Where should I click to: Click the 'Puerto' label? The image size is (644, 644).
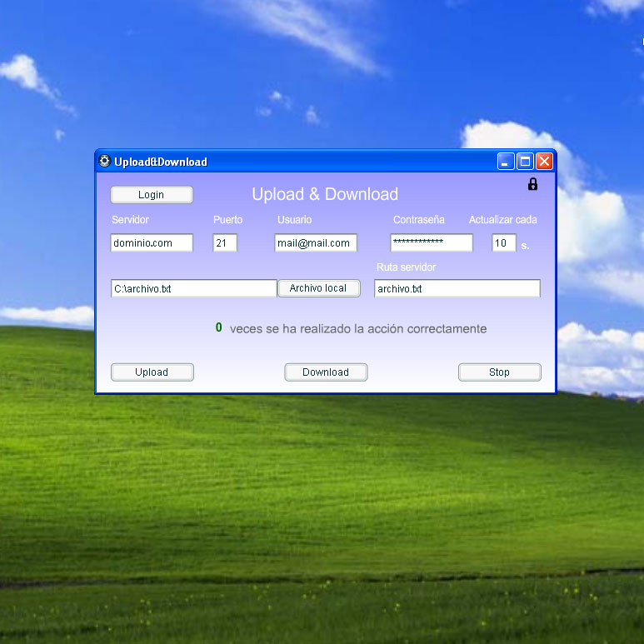(228, 220)
